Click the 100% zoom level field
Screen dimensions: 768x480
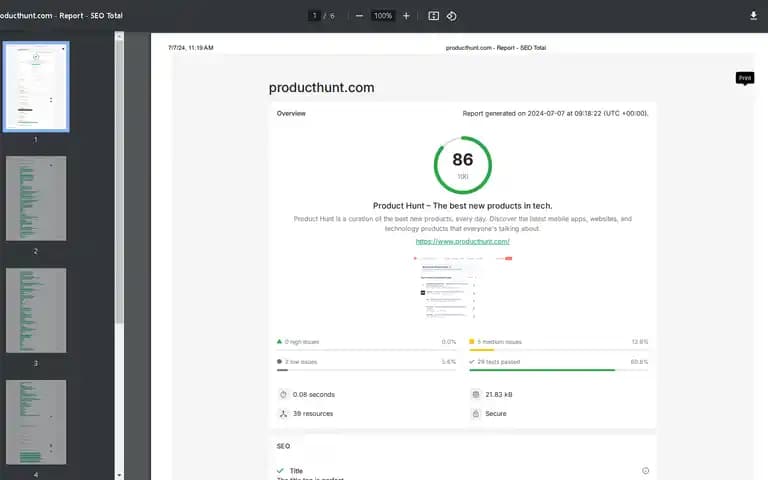(x=383, y=16)
